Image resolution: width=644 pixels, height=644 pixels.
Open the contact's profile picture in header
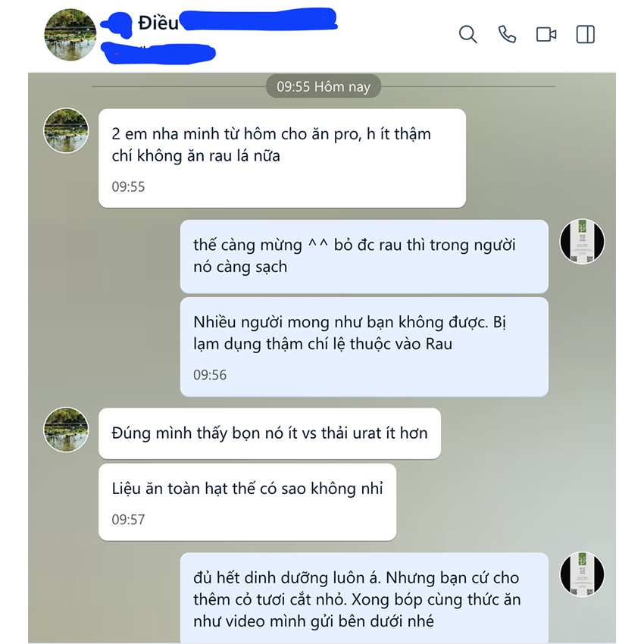(x=70, y=35)
